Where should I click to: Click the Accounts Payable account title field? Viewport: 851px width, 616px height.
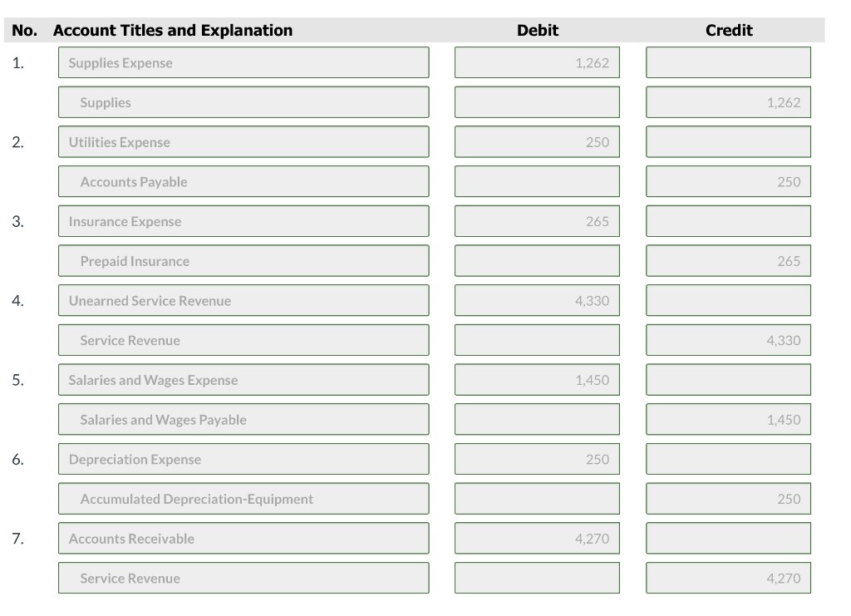pos(243,181)
